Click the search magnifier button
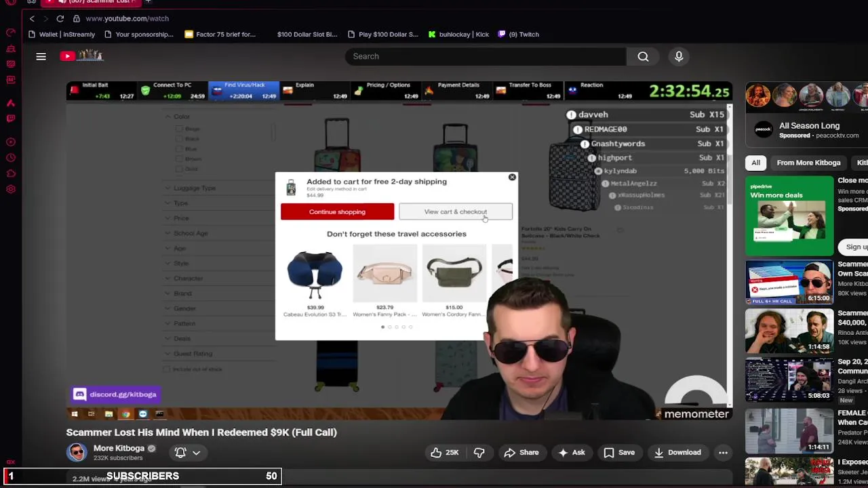Screen dimensions: 868x488 click(643, 56)
